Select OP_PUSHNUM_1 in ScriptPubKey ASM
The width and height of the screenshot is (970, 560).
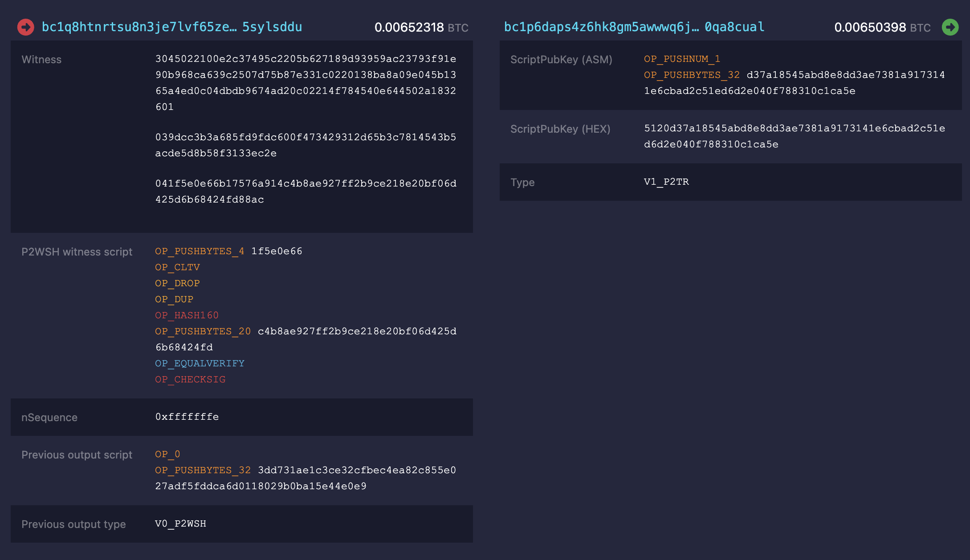point(682,59)
